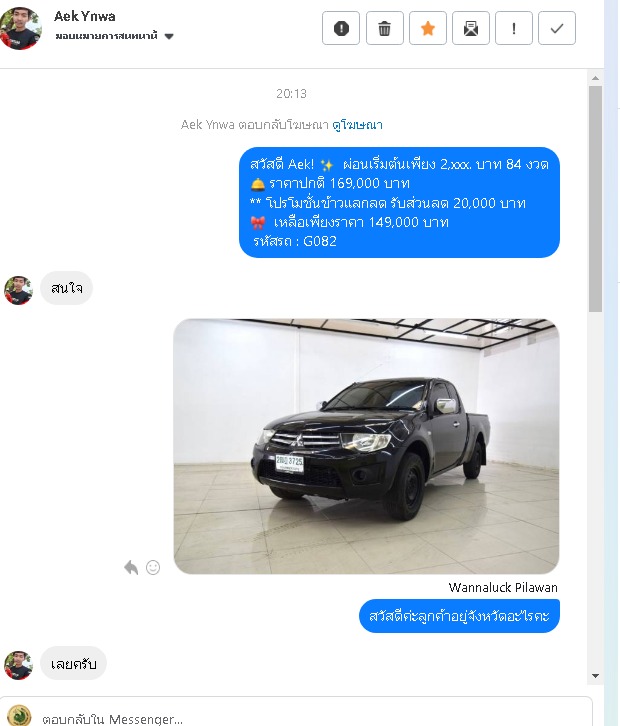Open the black pickup truck photo

[366, 446]
